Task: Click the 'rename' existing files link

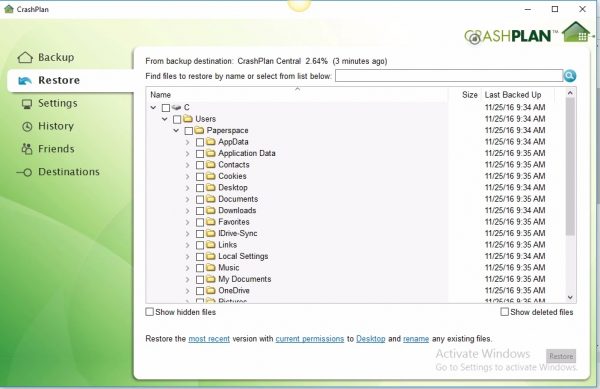Action: click(x=416, y=339)
